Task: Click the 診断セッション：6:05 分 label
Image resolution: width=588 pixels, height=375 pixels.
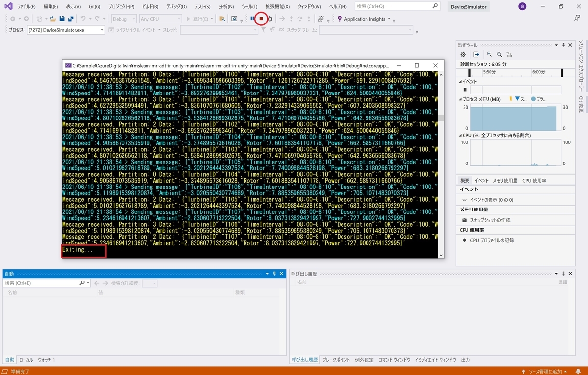Action: coord(483,64)
